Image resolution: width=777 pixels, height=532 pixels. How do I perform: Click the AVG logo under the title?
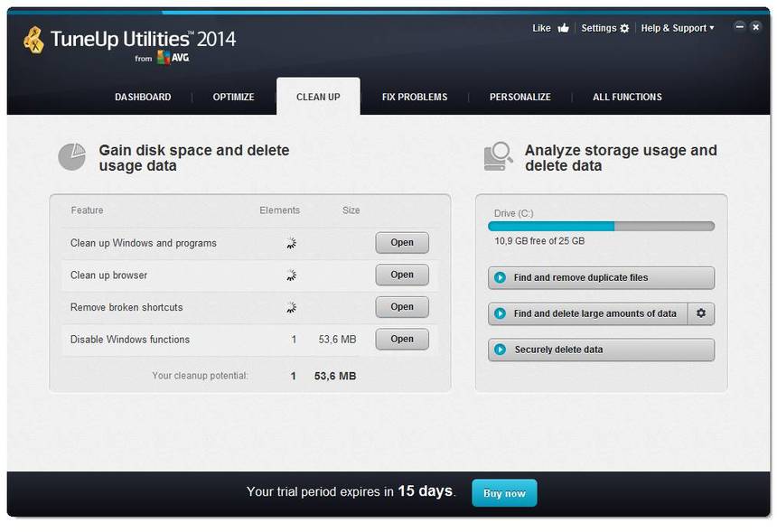pos(173,58)
